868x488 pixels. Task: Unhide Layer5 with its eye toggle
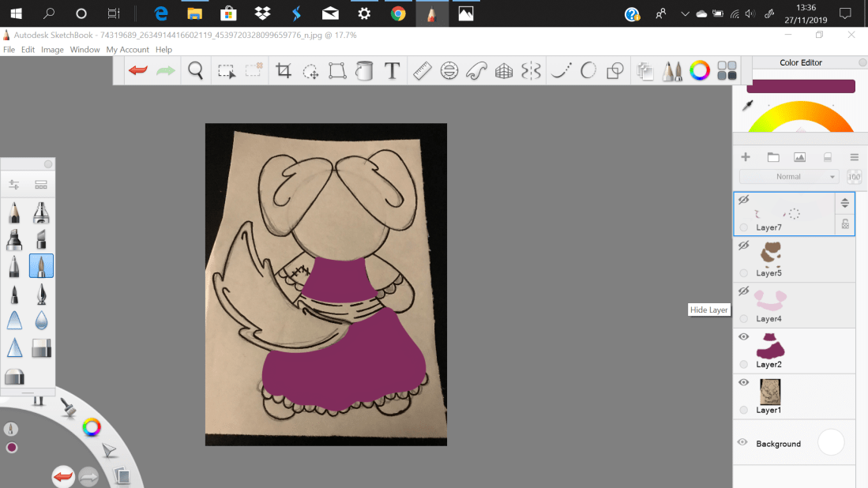point(743,246)
